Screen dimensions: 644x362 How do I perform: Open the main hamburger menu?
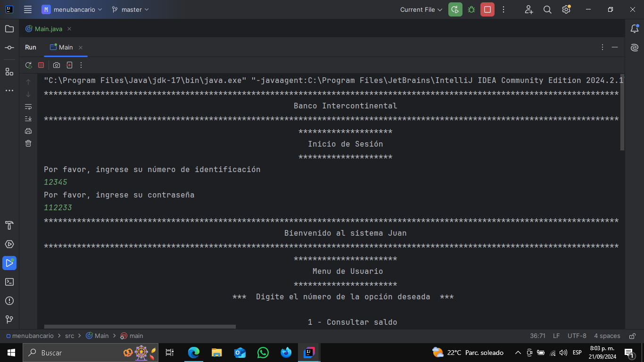[28, 9]
